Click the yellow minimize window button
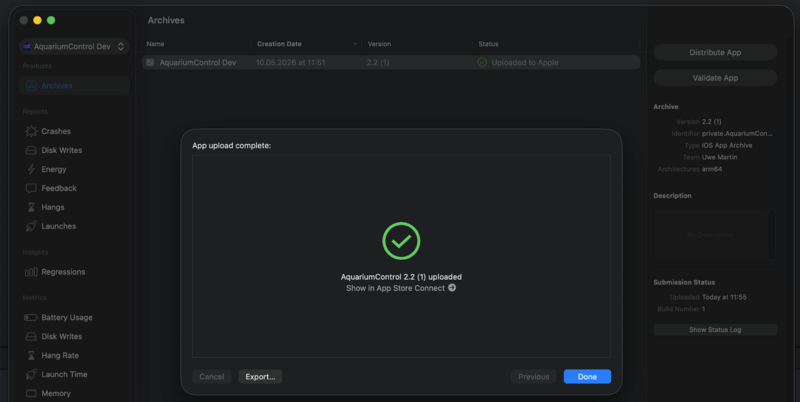The image size is (800, 402). click(37, 20)
